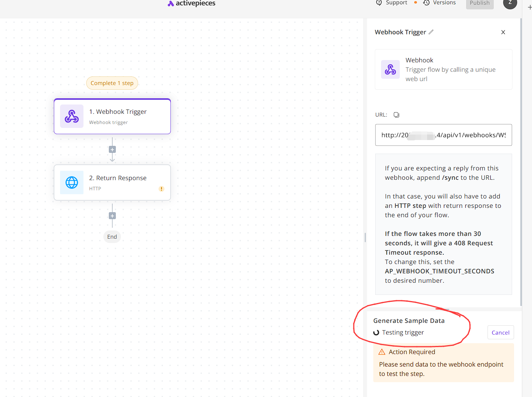Viewport: 532px width, 397px height.
Task: Click the End node
Action: (112, 237)
